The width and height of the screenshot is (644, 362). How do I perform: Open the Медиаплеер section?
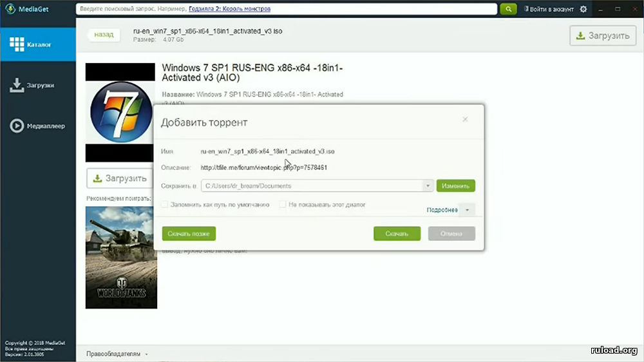pyautogui.click(x=38, y=126)
